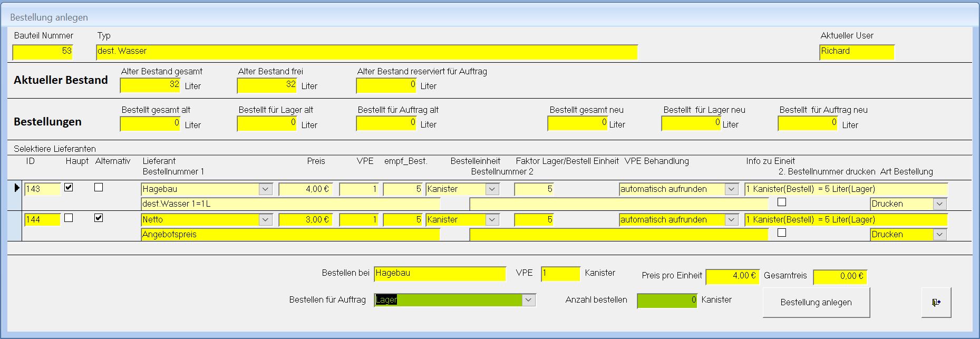980x339 pixels.
Task: Click the record selector arrow for row 143
Action: 16,188
